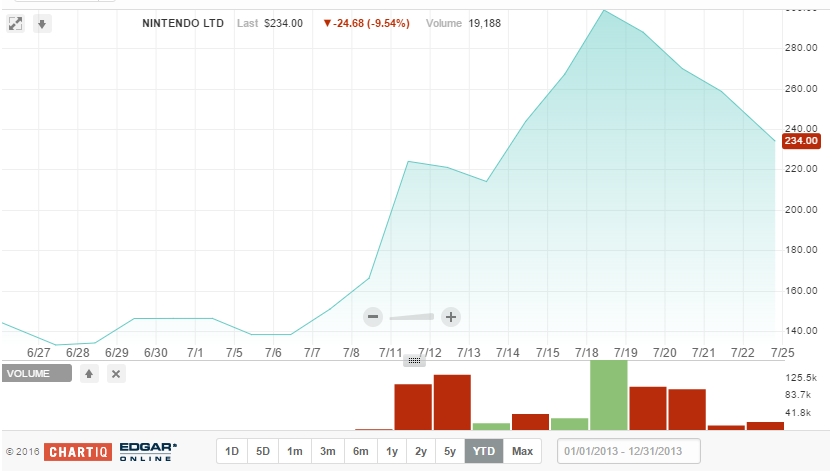Click the 41.8k volume axis label

(798, 413)
